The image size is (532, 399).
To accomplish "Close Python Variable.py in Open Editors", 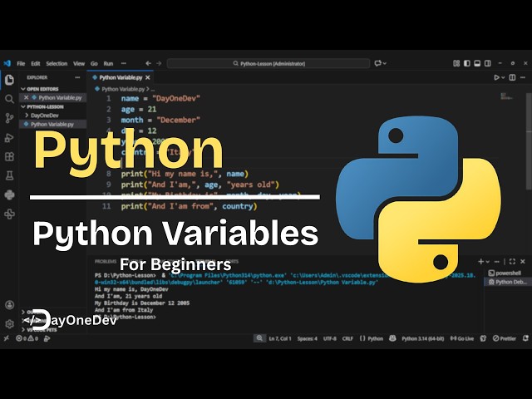I will (26, 98).
